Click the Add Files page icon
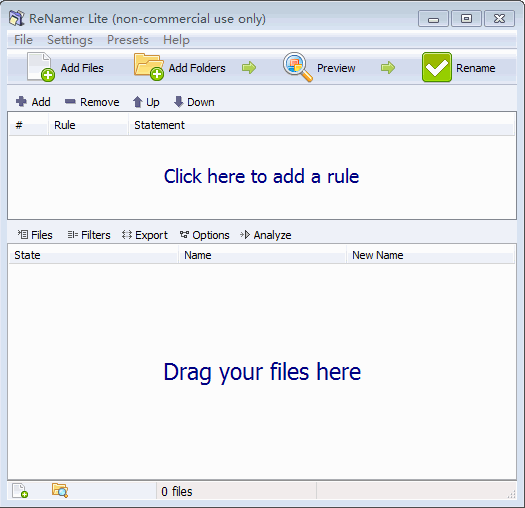This screenshot has width=525, height=508. pyautogui.click(x=41, y=67)
